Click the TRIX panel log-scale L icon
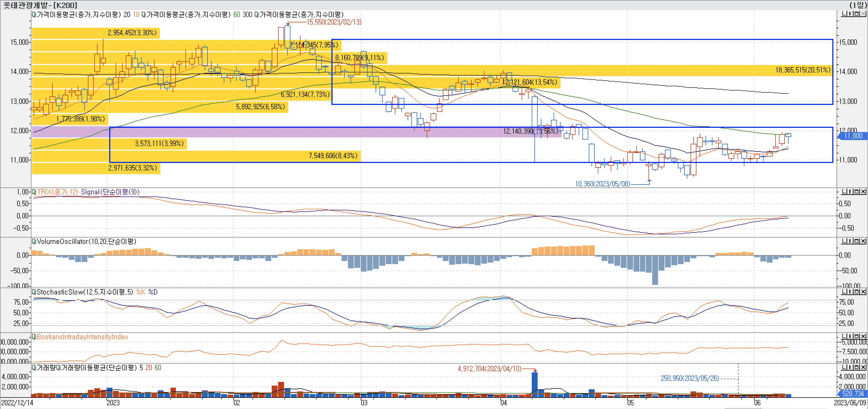The width and height of the screenshot is (868, 409). pos(844,191)
